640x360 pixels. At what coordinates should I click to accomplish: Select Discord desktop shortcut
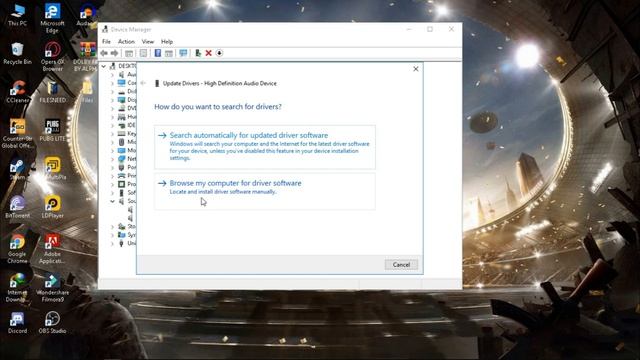tap(18, 322)
